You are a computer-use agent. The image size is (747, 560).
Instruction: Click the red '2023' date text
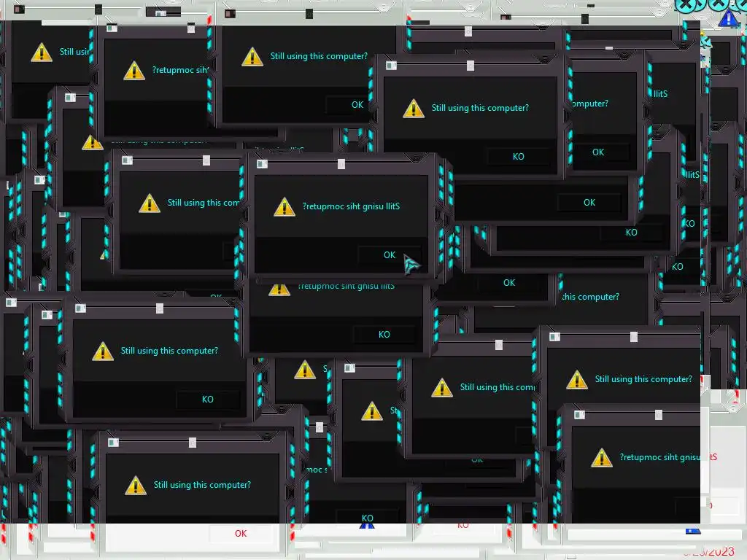pyautogui.click(x=721, y=551)
